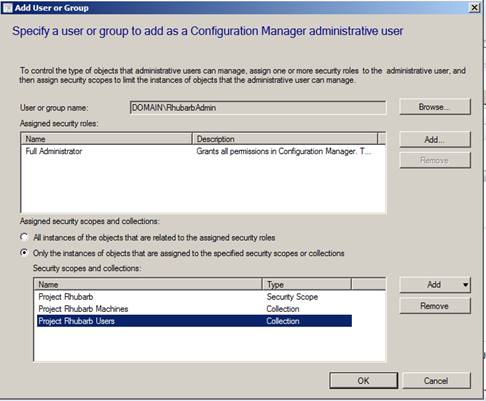Open the Add dropdown arrow for security scopes

pos(465,285)
